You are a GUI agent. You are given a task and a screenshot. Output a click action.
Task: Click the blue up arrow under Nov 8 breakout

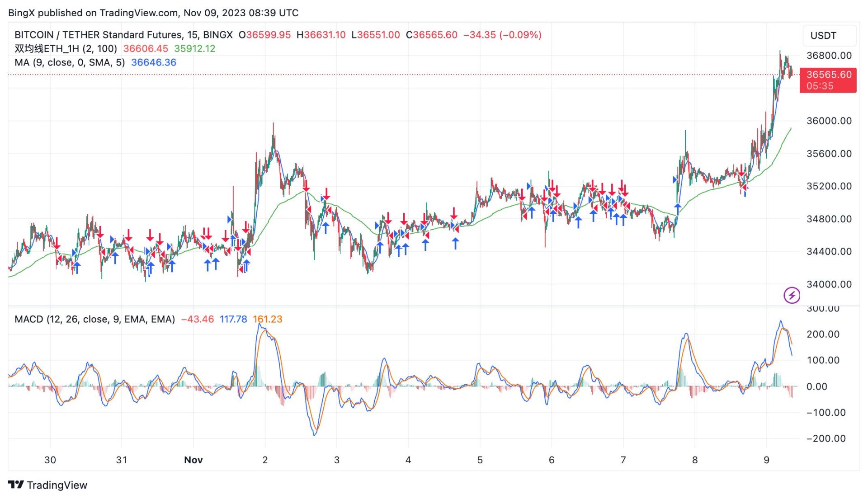pos(677,209)
